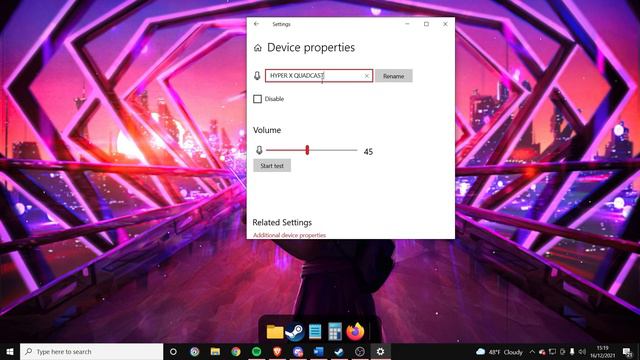
Task: Open the File Explorer folder in the dock
Action: point(275,331)
